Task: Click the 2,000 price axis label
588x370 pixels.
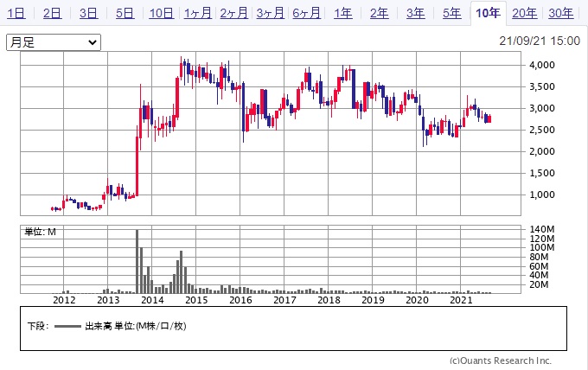Action: point(542,151)
